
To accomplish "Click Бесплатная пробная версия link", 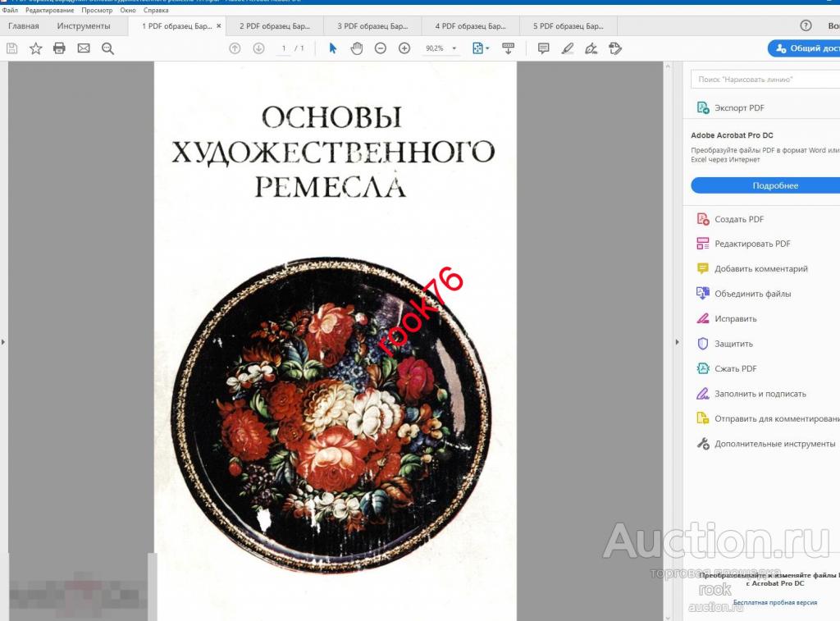I will coord(774,602).
